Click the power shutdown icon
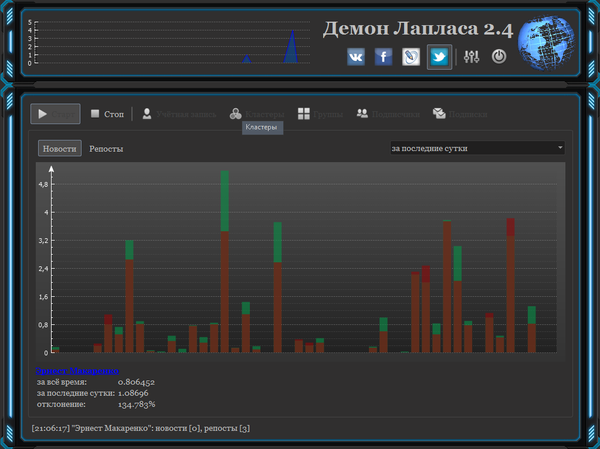 click(499, 57)
